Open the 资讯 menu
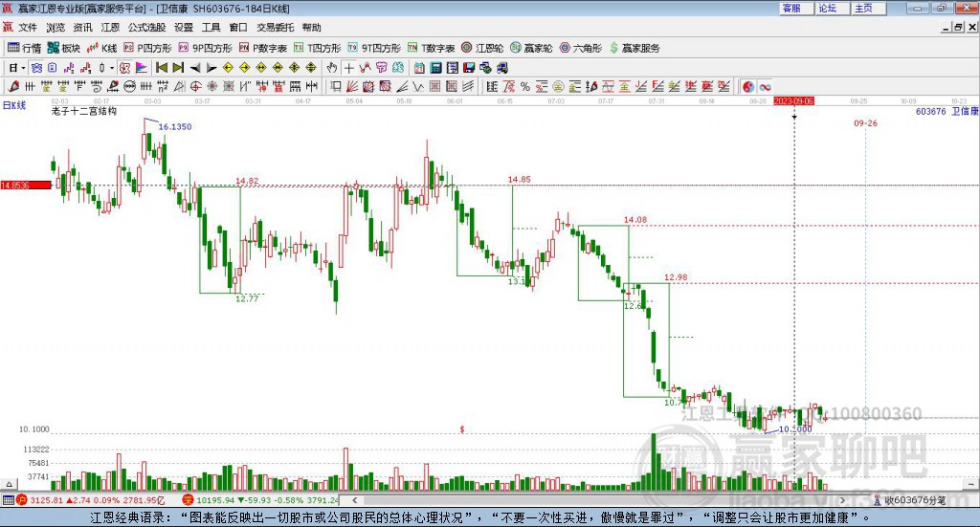Viewport: 980px width, 527px height. pyautogui.click(x=82, y=28)
